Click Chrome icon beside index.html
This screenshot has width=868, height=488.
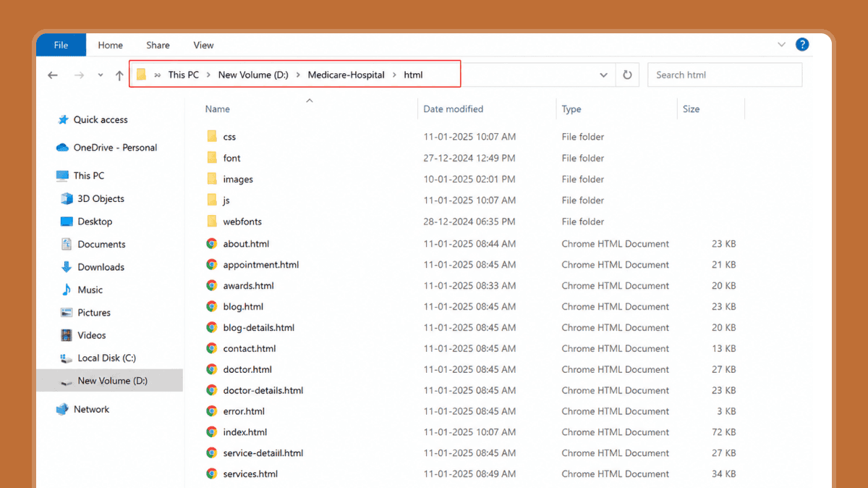pos(212,432)
